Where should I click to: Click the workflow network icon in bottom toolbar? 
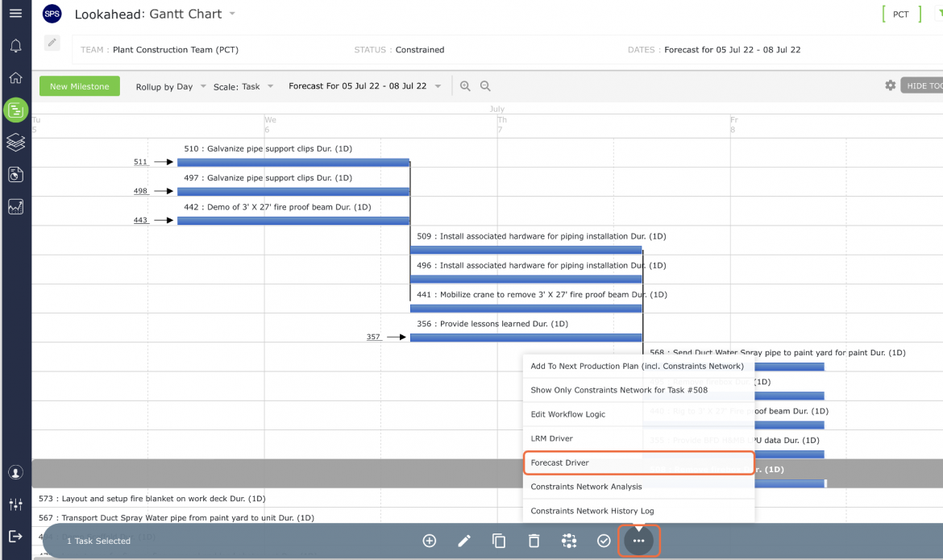pyautogui.click(x=568, y=541)
